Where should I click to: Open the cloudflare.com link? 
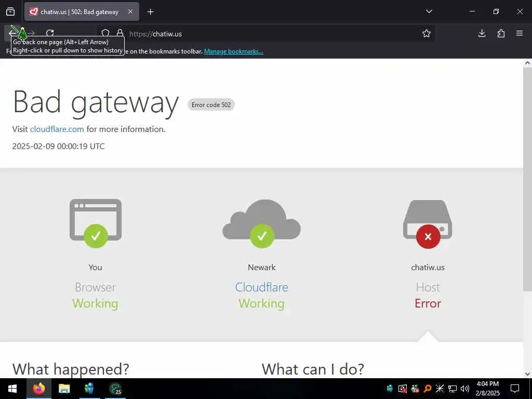tap(57, 129)
